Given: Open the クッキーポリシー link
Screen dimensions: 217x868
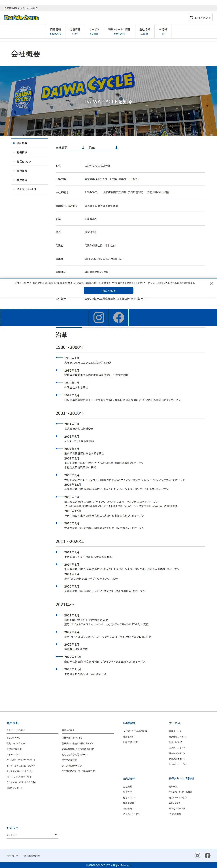Looking at the screenshot, I should pos(148,283).
